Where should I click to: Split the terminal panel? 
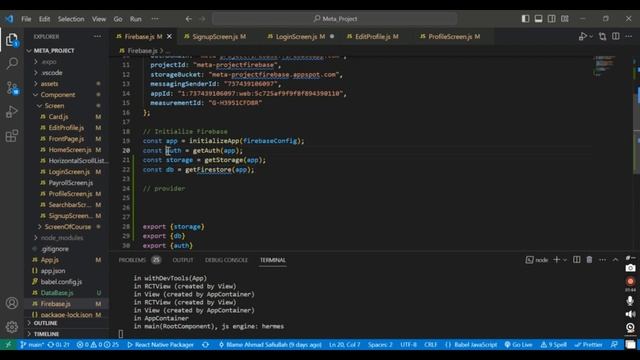coord(576,260)
